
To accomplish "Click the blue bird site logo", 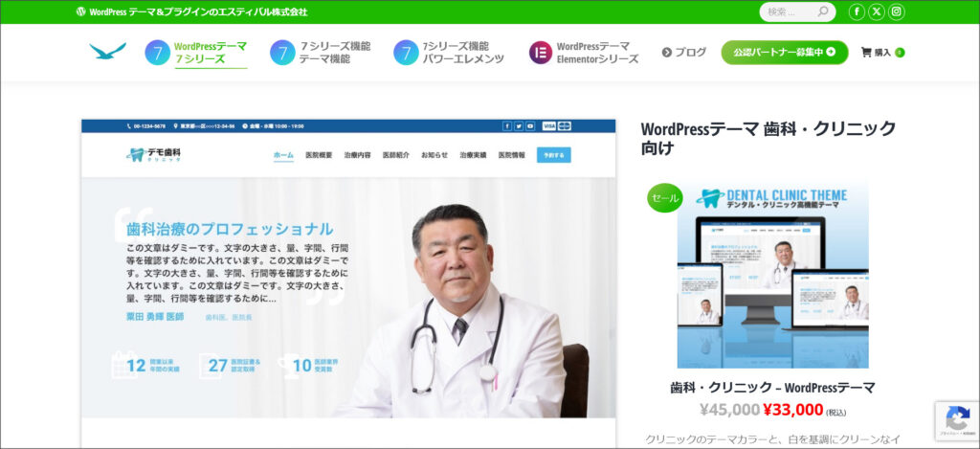I will [107, 52].
